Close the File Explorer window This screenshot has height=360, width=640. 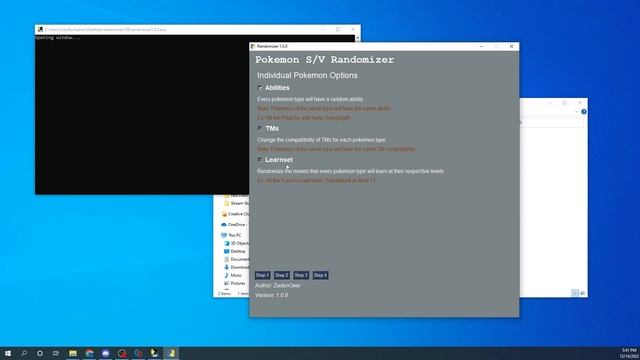(580, 102)
